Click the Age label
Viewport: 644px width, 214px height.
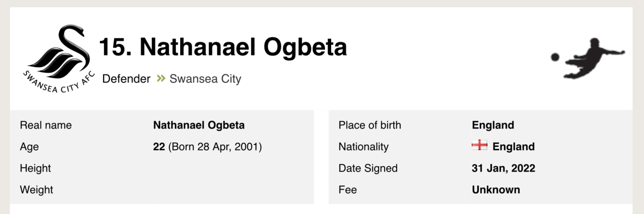[29, 147]
